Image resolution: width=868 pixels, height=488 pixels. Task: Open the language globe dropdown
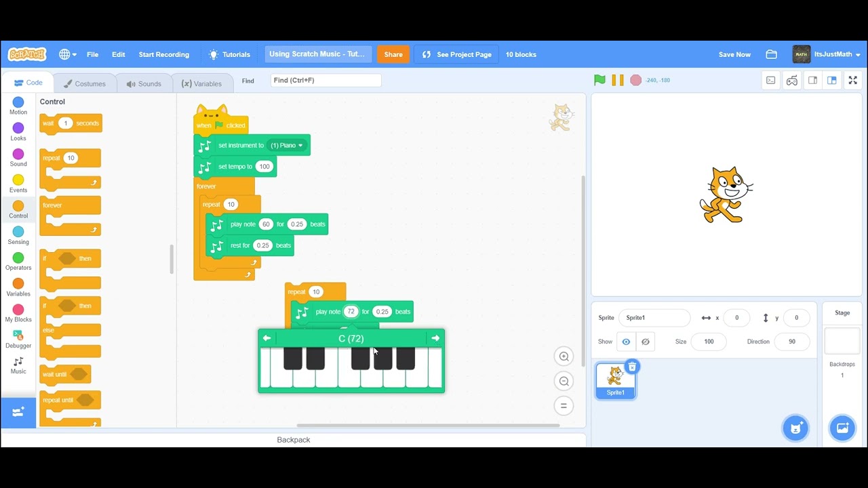tap(67, 54)
